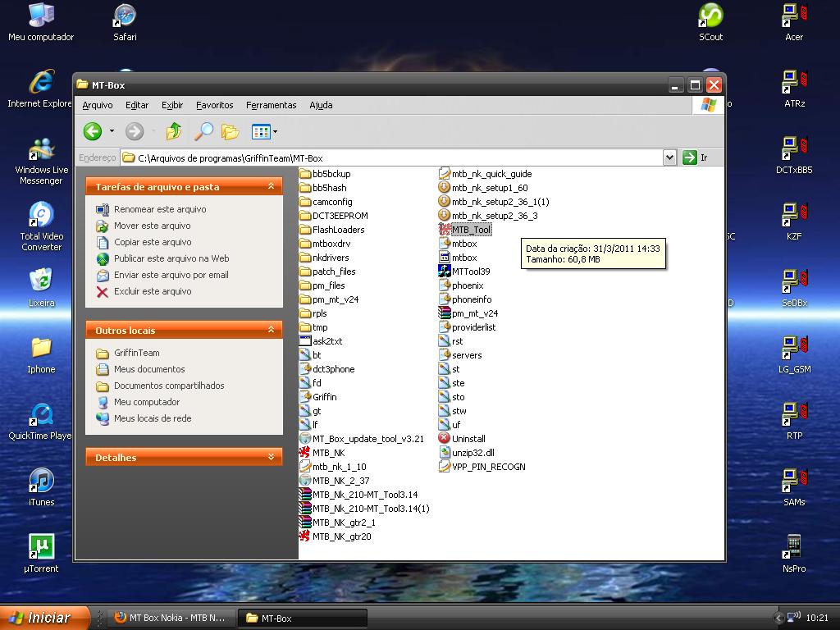Viewport: 840px width, 630px height.
Task: Select the NsPro desktop shortcut
Action: (794, 554)
